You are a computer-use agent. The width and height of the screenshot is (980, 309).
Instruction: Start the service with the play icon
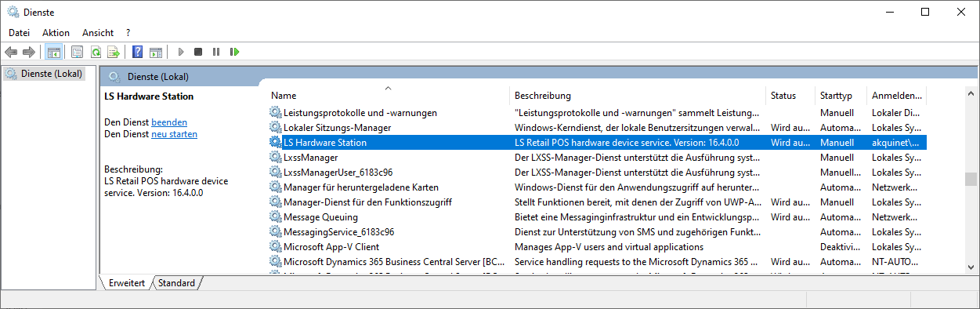tap(181, 52)
